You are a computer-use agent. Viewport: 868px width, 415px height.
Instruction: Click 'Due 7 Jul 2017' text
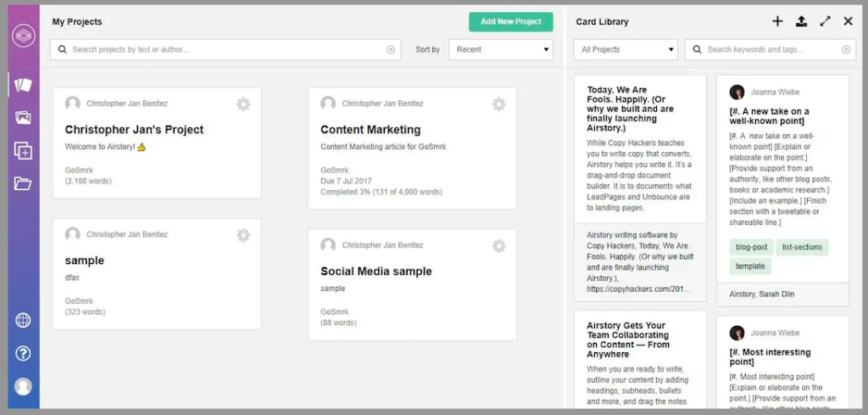[x=346, y=181]
